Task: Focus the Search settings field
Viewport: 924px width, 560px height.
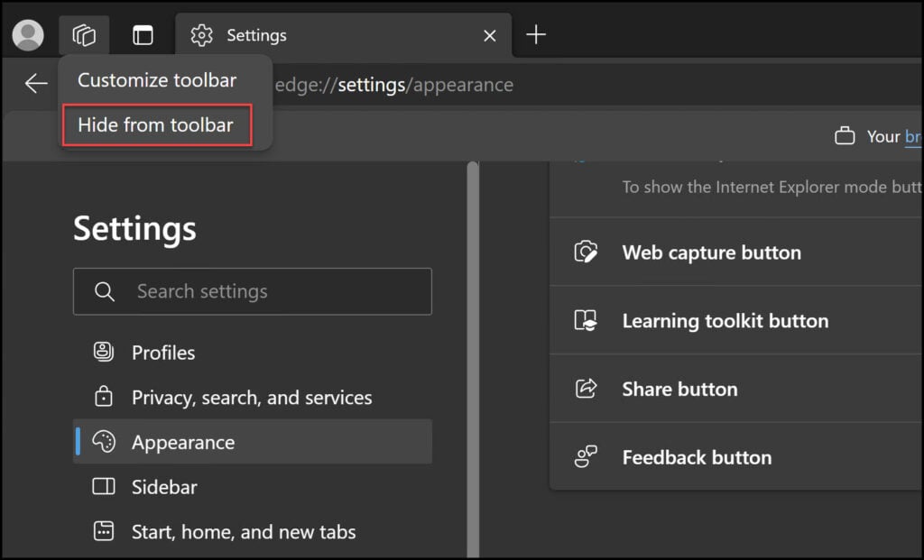Action: pyautogui.click(x=253, y=291)
